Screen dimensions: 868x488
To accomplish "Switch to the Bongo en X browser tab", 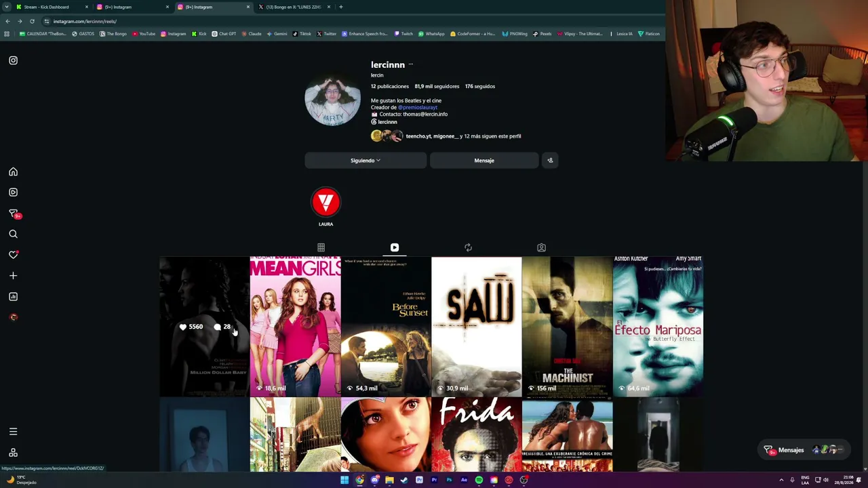I will point(294,7).
